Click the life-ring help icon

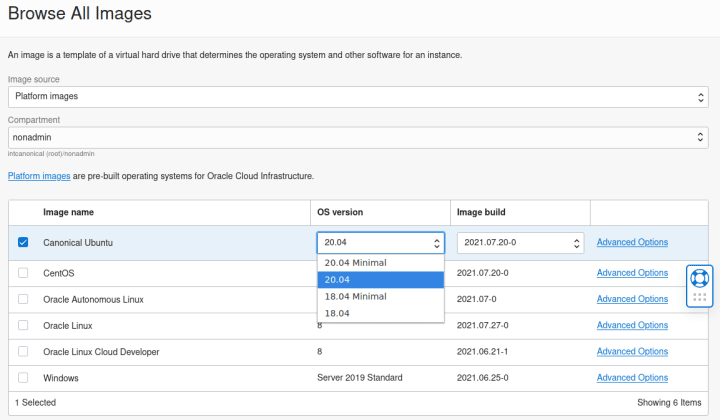click(699, 278)
